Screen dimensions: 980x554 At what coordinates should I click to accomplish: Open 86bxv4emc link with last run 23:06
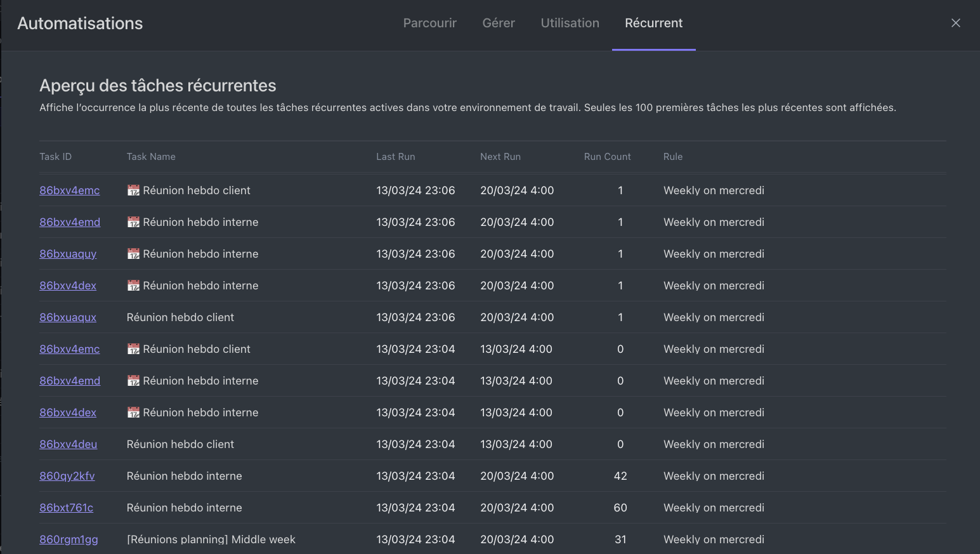point(69,190)
